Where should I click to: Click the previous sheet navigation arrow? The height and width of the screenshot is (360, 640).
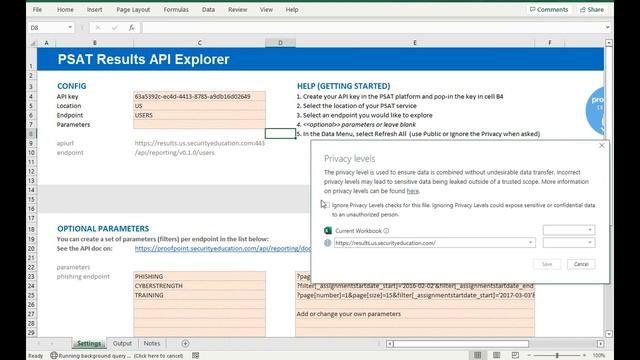point(39,344)
